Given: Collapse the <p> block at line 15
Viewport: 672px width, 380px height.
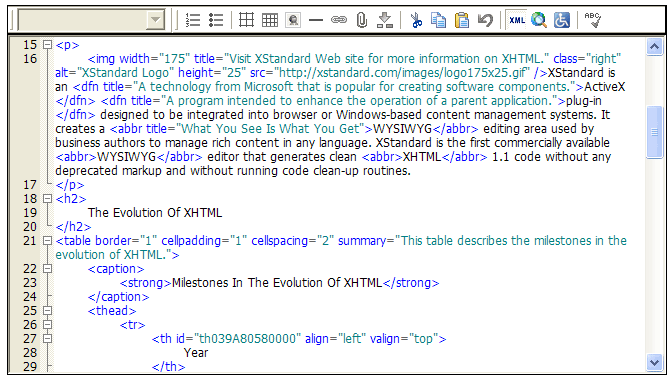Looking at the screenshot, I should tap(48, 45).
